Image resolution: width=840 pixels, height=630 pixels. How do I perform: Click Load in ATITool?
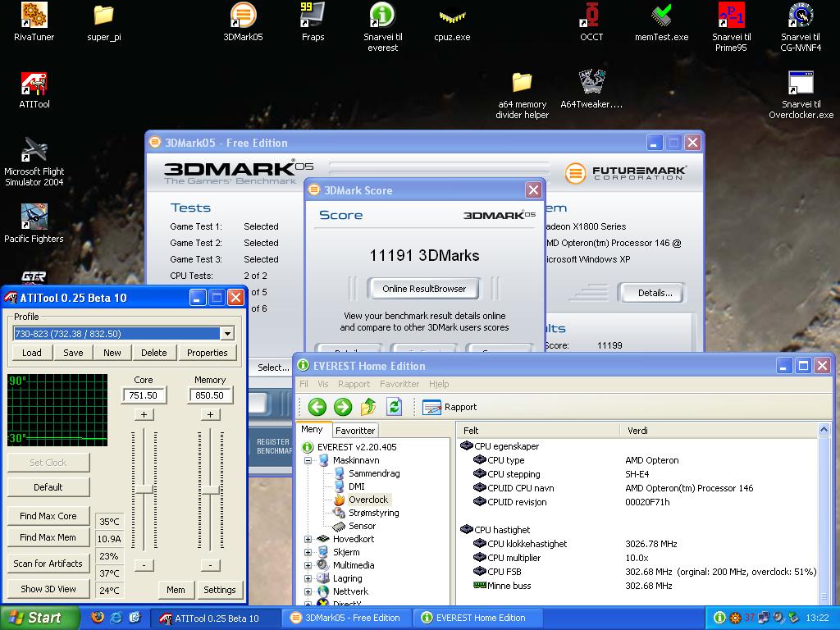point(31,353)
